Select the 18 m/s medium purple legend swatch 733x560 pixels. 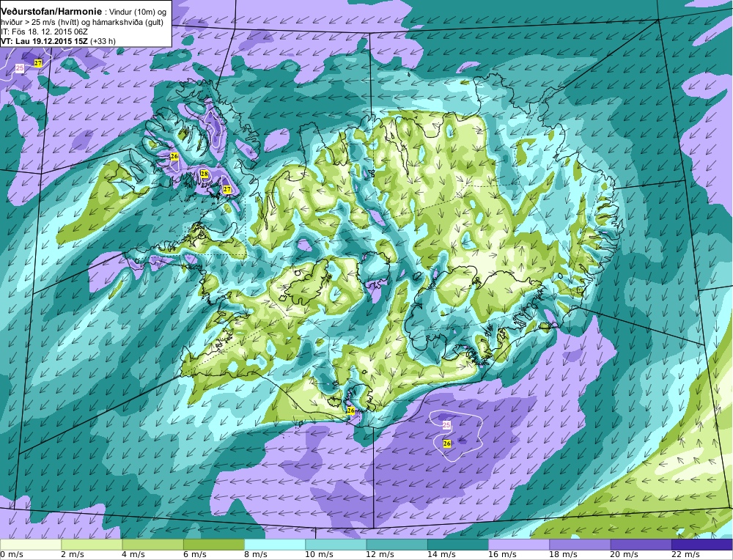580,545
